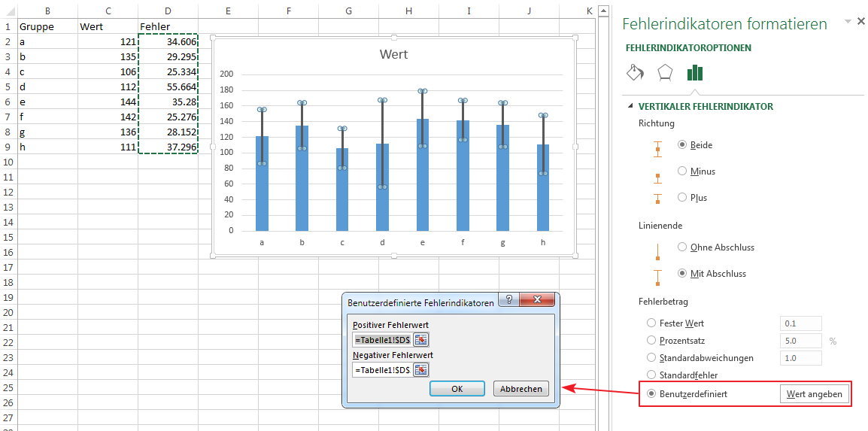Choose Ohne Abschluss line end
868x431 pixels.
click(x=682, y=247)
